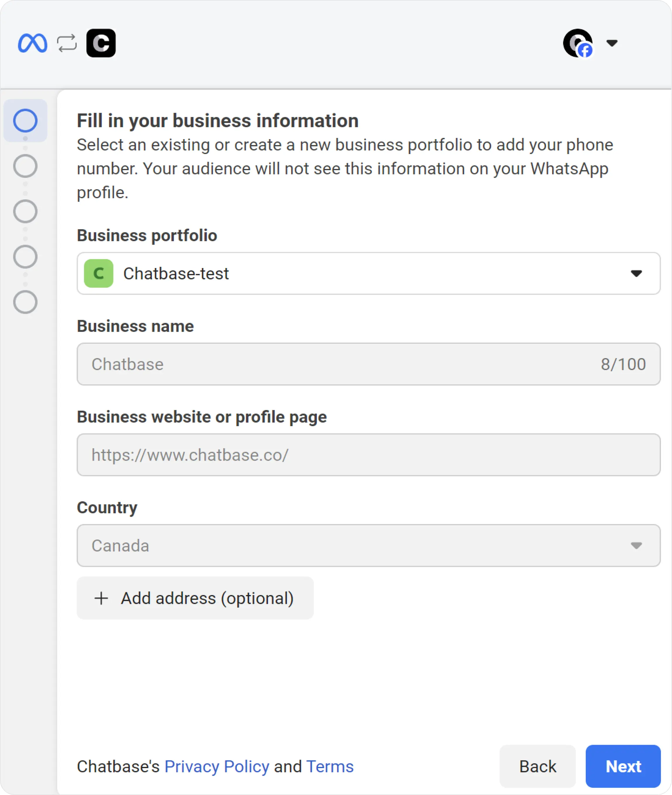This screenshot has width=672, height=795.
Task: Click the fifth step circle in sidebar
Action: pyautogui.click(x=25, y=302)
